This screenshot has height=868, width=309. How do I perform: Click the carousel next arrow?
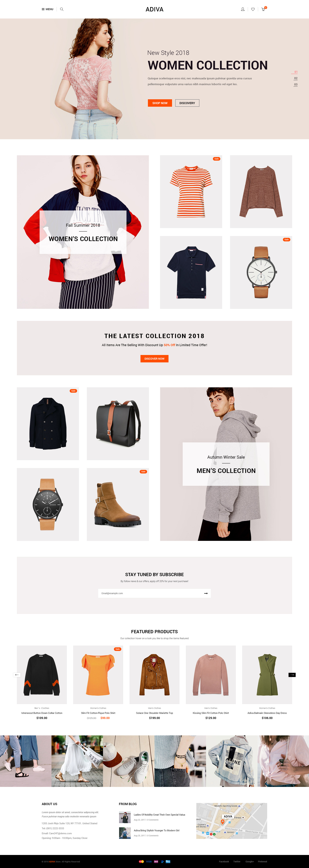(x=292, y=675)
